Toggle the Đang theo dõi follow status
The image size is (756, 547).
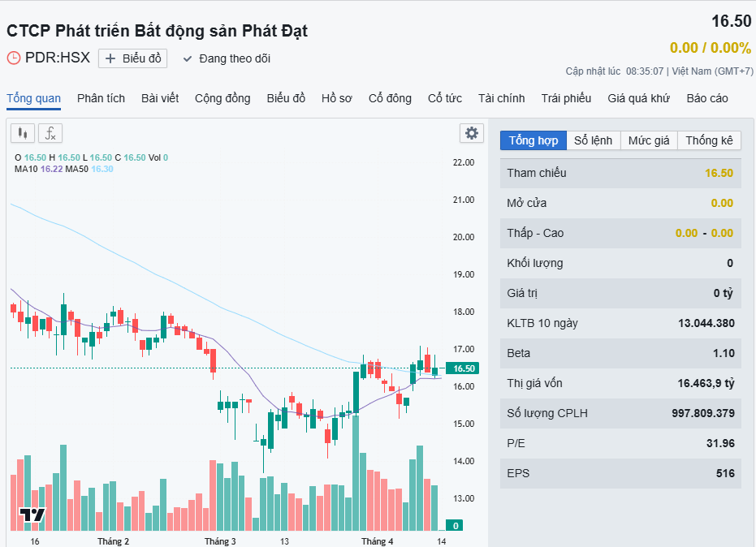click(234, 58)
